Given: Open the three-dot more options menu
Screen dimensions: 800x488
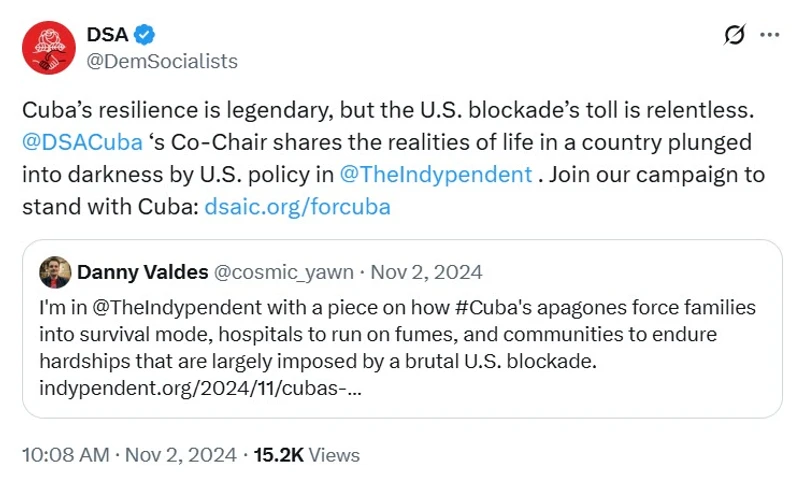Looking at the screenshot, I should pyautogui.click(x=769, y=35).
